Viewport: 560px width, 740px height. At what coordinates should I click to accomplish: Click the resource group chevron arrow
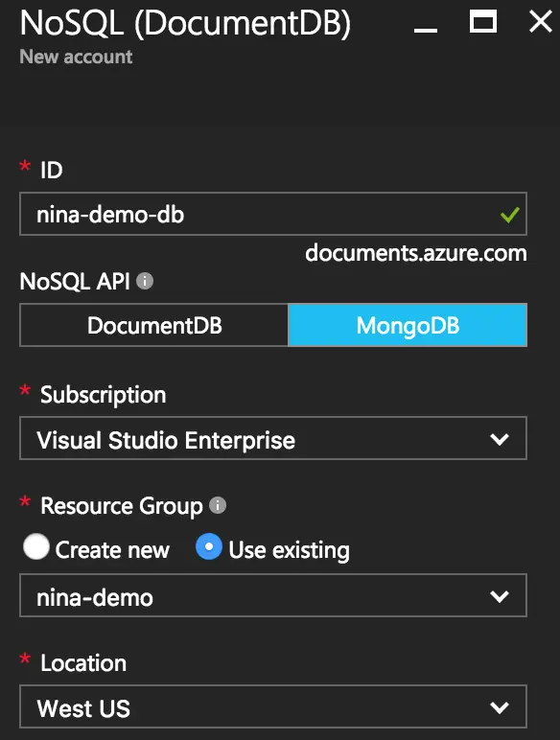[499, 596]
